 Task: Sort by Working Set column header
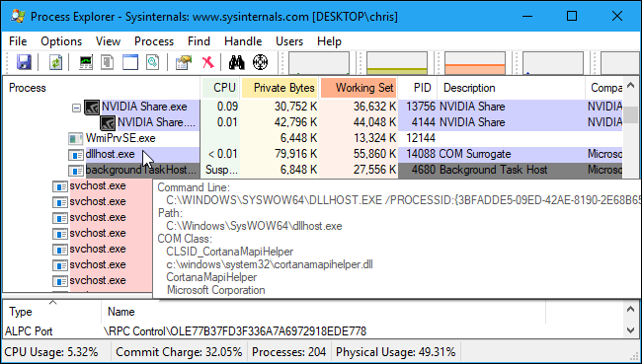(x=359, y=88)
